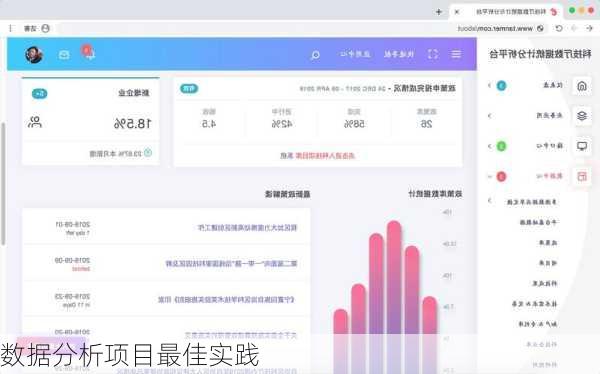Open notifications from the bell icon
Viewport: 600px width, 374px height.
90,54
